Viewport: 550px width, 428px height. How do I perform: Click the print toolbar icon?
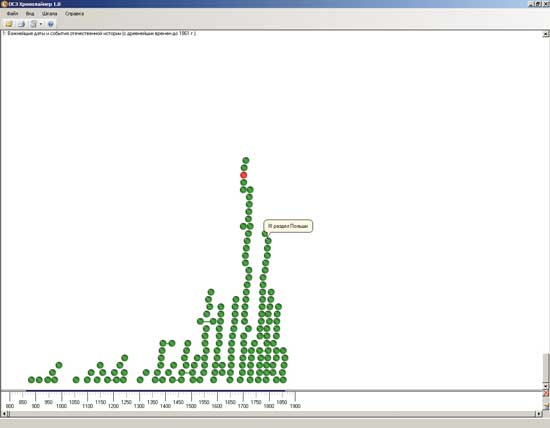[x=21, y=24]
